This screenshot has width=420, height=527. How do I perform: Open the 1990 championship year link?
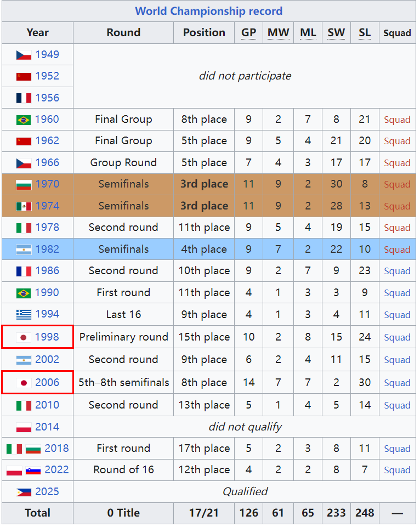click(47, 292)
